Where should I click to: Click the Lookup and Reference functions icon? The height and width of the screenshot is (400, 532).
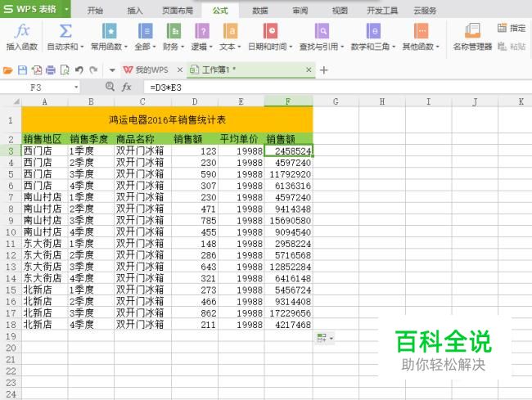[x=322, y=31]
